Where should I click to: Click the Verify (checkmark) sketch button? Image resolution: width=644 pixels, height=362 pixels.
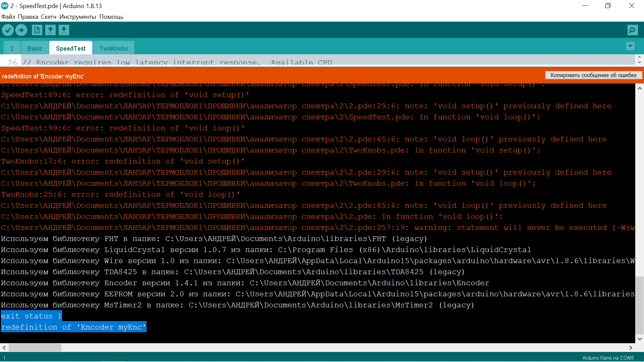8,30
